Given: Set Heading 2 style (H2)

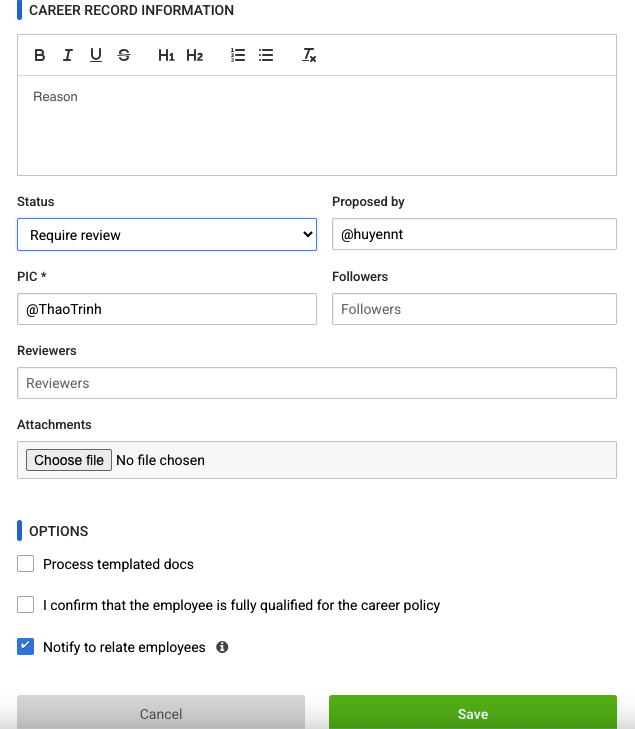Looking at the screenshot, I should (x=194, y=55).
